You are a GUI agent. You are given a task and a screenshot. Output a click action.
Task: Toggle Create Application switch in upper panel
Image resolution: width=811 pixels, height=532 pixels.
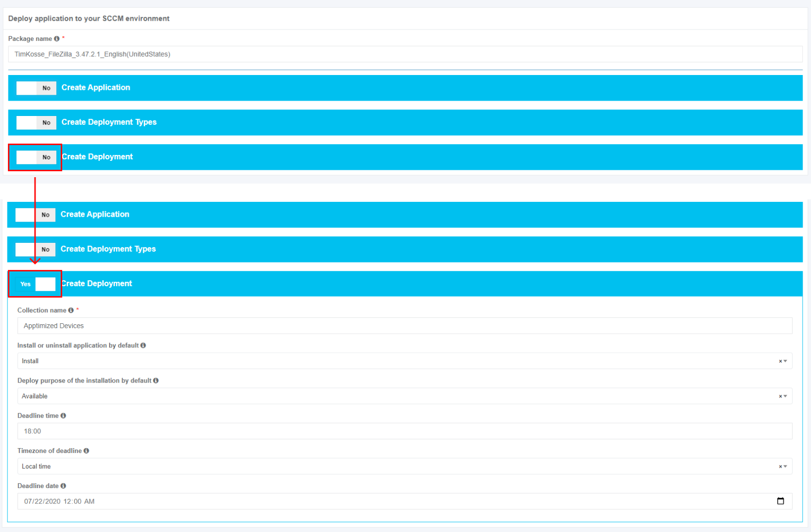point(36,88)
